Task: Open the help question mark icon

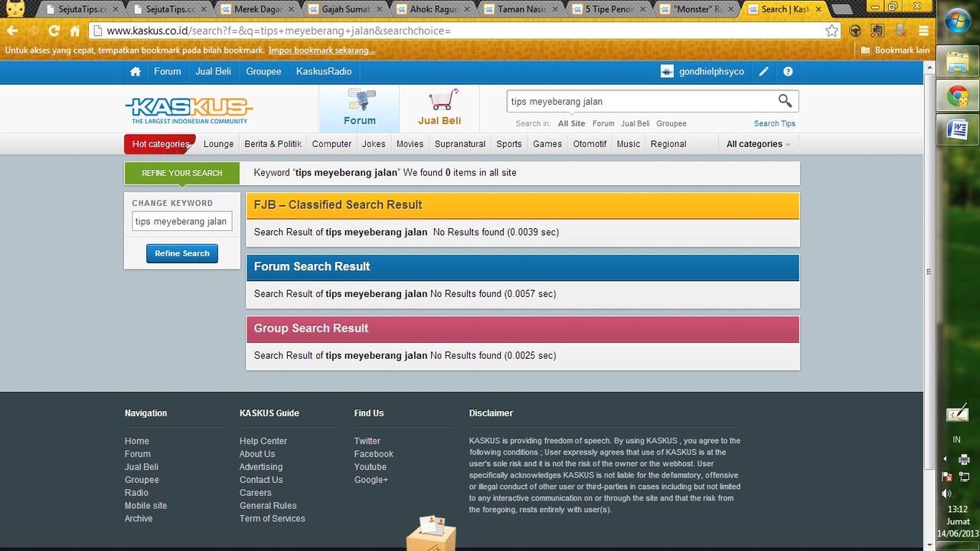Action: (788, 71)
